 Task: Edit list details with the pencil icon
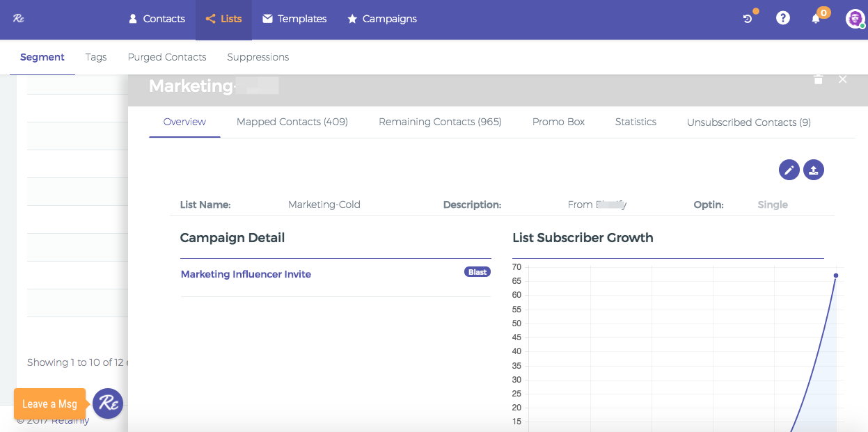pyautogui.click(x=789, y=170)
